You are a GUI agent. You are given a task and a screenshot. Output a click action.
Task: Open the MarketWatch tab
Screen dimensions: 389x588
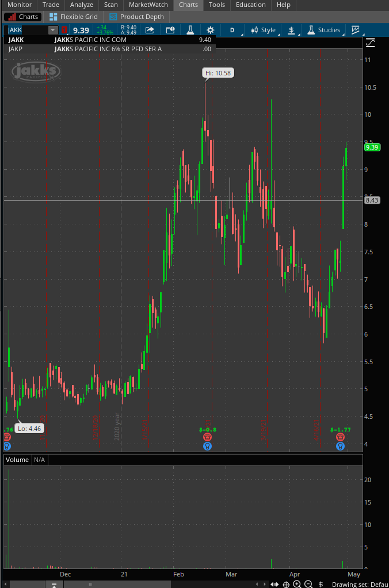point(148,5)
